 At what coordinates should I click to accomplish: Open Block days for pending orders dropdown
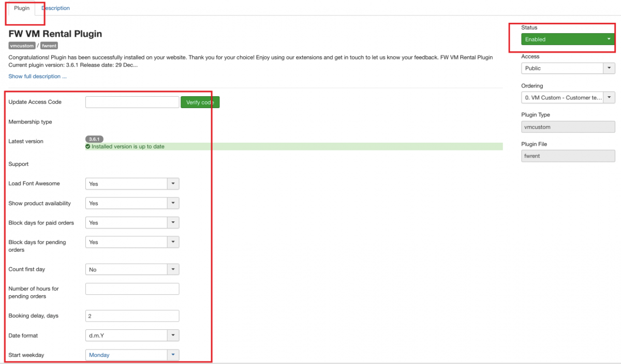[x=132, y=242]
